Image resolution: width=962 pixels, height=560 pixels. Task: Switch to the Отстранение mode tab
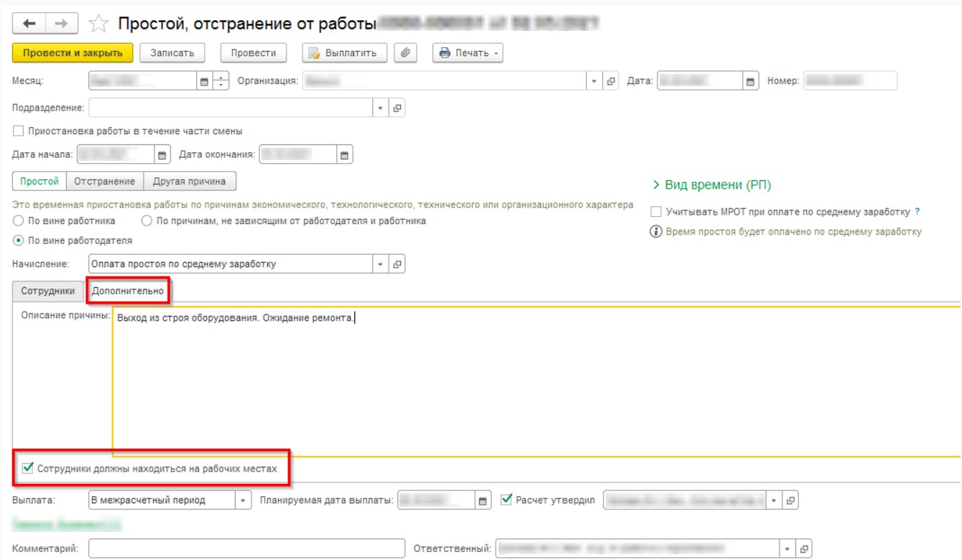point(105,181)
